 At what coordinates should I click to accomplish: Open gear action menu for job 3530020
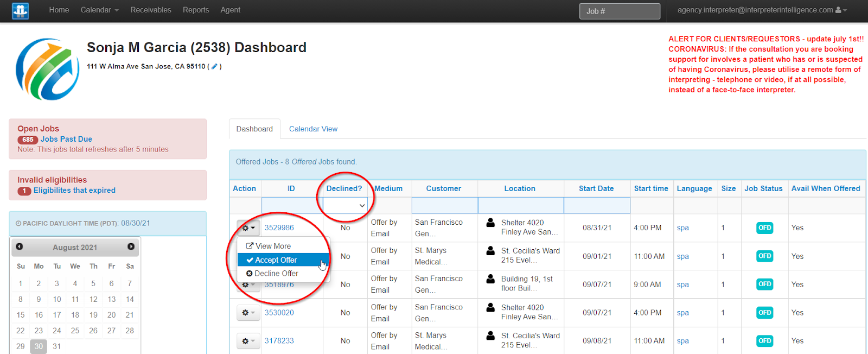coord(248,313)
